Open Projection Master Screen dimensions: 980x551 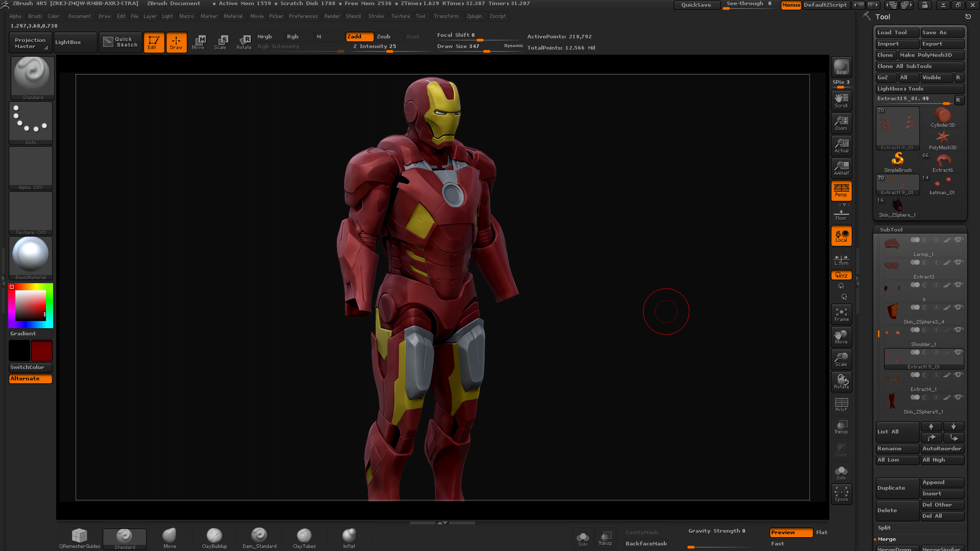pyautogui.click(x=30, y=43)
